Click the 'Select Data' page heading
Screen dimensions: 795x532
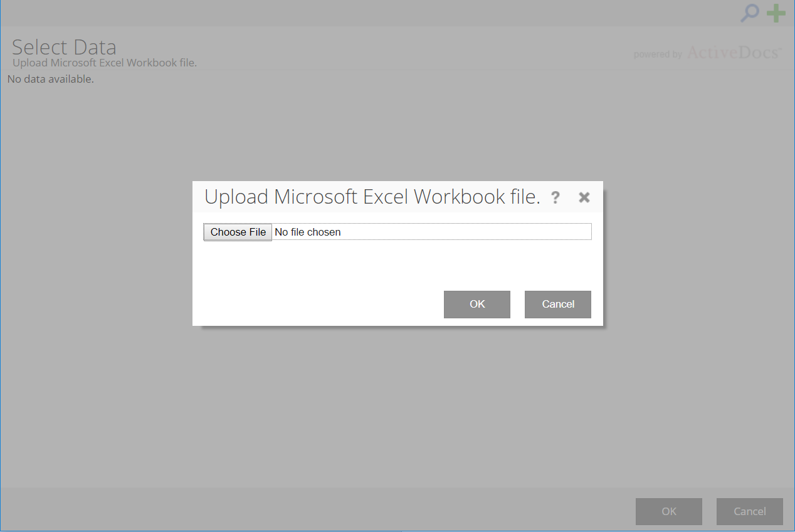64,47
